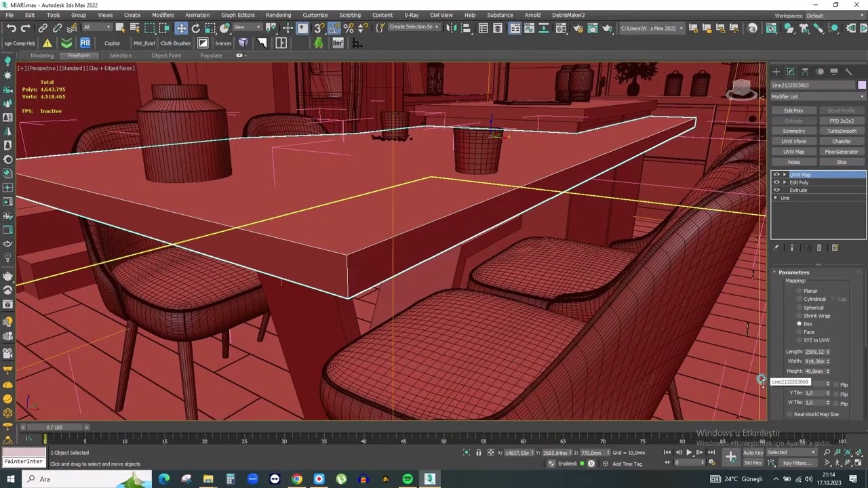This screenshot has width=868, height=488.
Task: Select the Move transform tool
Action: pos(181,28)
